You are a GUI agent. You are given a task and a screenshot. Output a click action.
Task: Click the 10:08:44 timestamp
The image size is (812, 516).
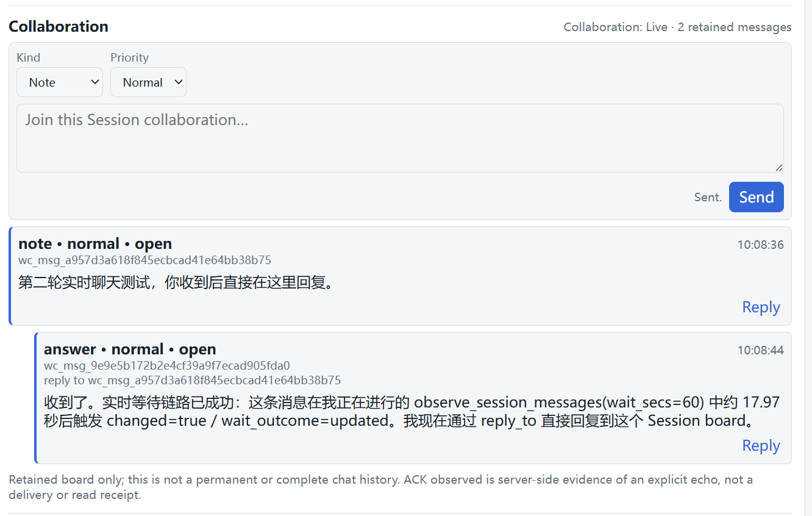(x=760, y=350)
